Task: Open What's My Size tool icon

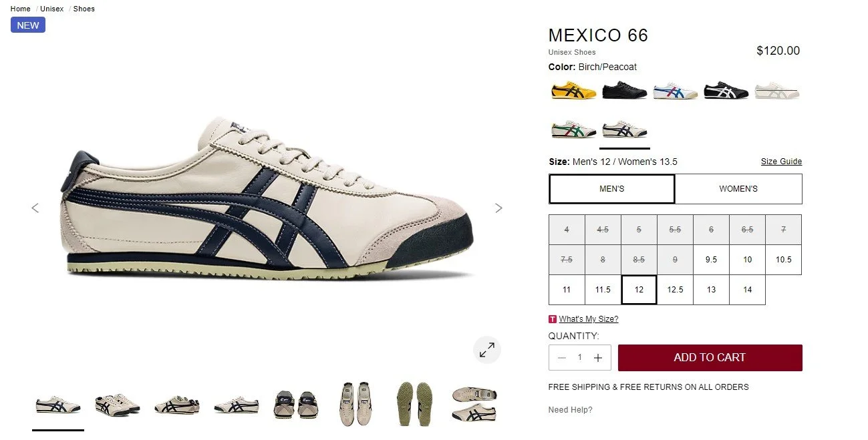Action: click(x=553, y=319)
